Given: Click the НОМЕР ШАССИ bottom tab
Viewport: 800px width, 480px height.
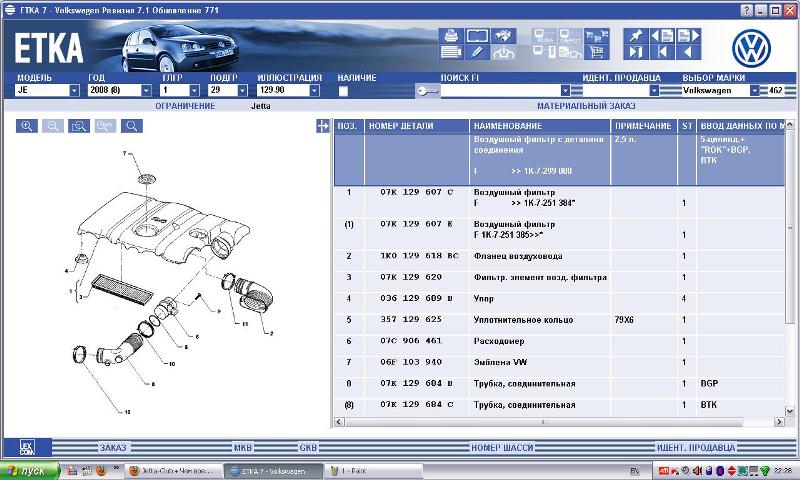Looking at the screenshot, I should click(x=502, y=448).
